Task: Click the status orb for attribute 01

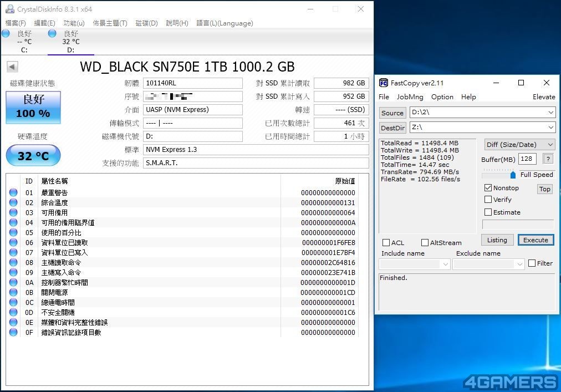Action: 13,192
